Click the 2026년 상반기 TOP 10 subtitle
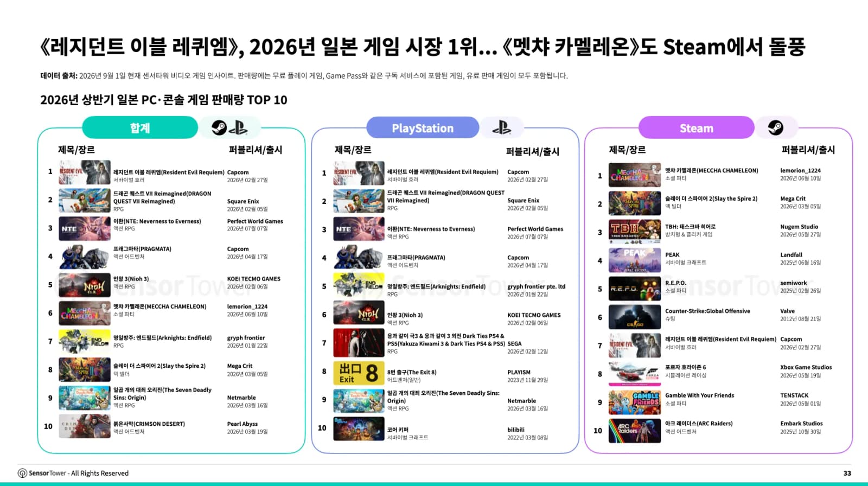The height and width of the screenshot is (486, 868). click(x=164, y=100)
